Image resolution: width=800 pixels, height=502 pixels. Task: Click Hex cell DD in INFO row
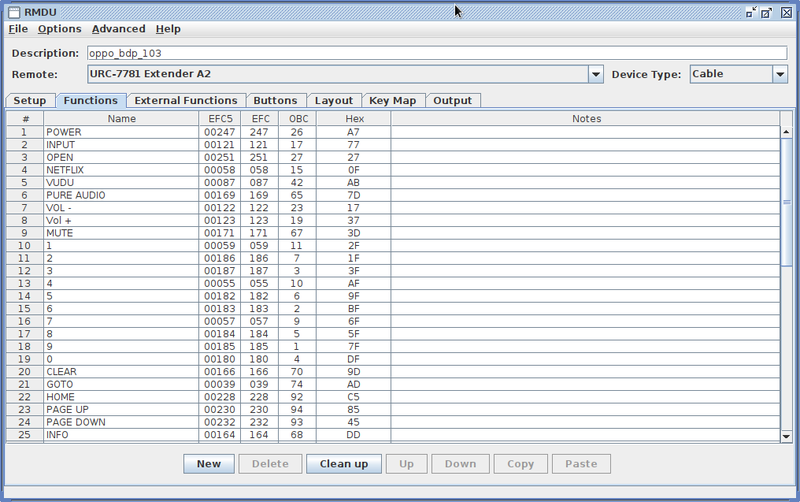[x=354, y=435]
